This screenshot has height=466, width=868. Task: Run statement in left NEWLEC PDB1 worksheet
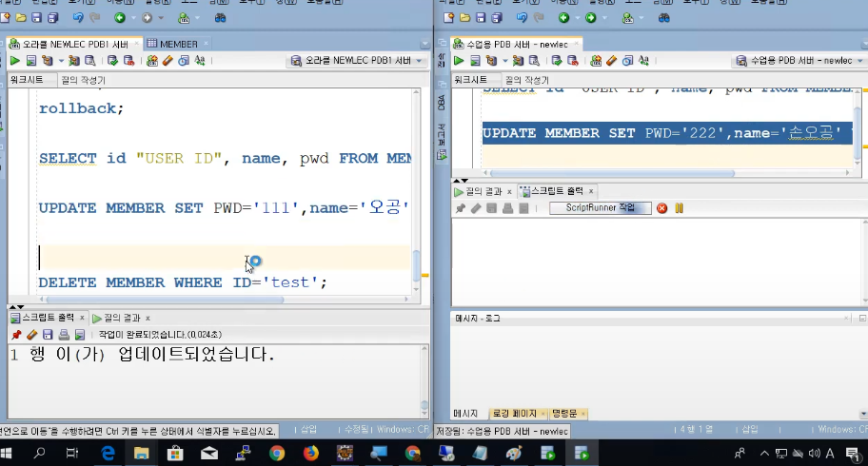[x=15, y=61]
